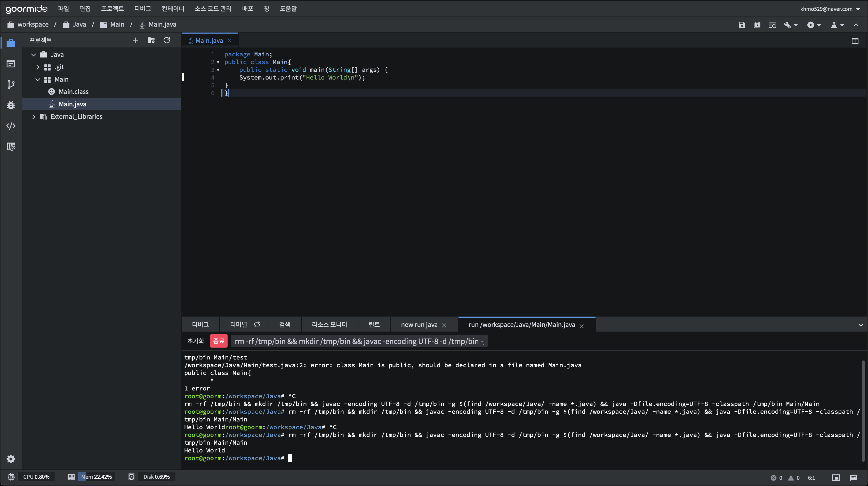Open the Git source control sidebar icon
This screenshot has width=868, height=486.
click(11, 84)
